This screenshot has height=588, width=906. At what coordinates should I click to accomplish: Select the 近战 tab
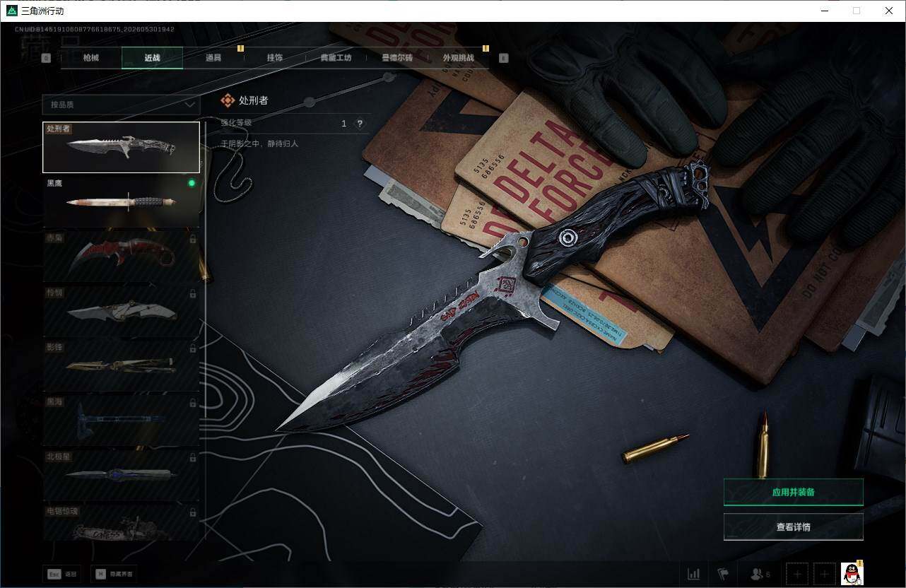tap(152, 58)
